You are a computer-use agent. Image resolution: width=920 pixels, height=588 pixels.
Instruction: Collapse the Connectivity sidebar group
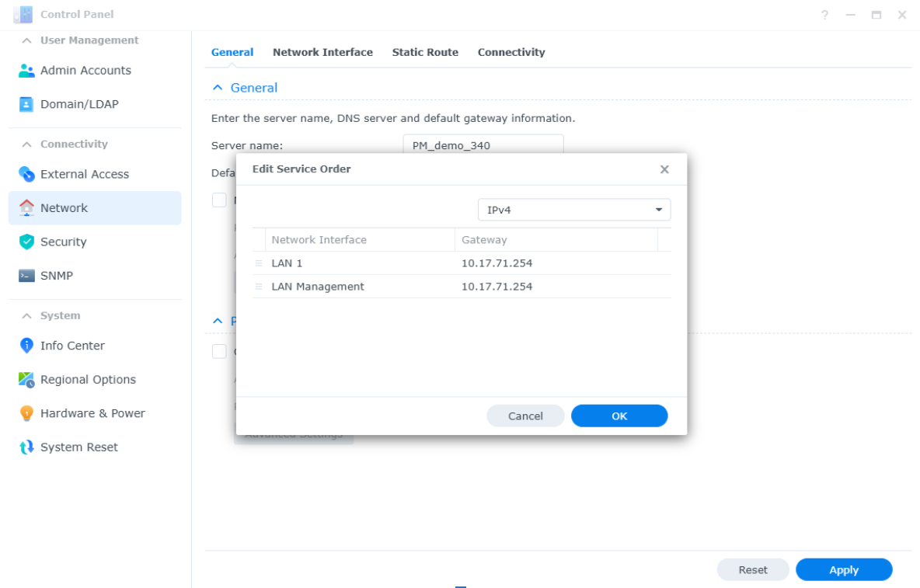point(26,144)
